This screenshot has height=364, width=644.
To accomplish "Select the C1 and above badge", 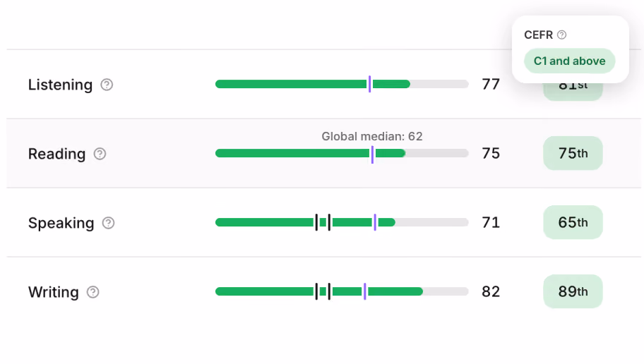I will click(569, 61).
